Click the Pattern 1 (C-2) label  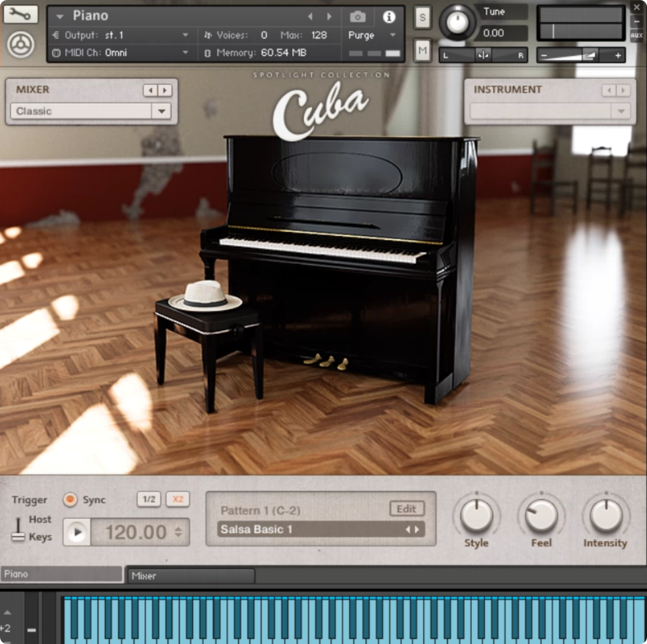261,511
